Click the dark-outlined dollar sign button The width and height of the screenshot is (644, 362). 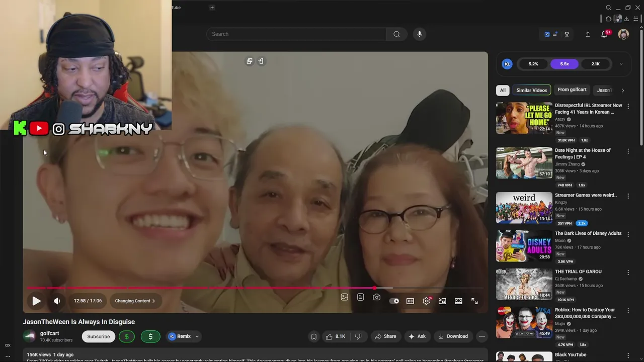coord(126,336)
